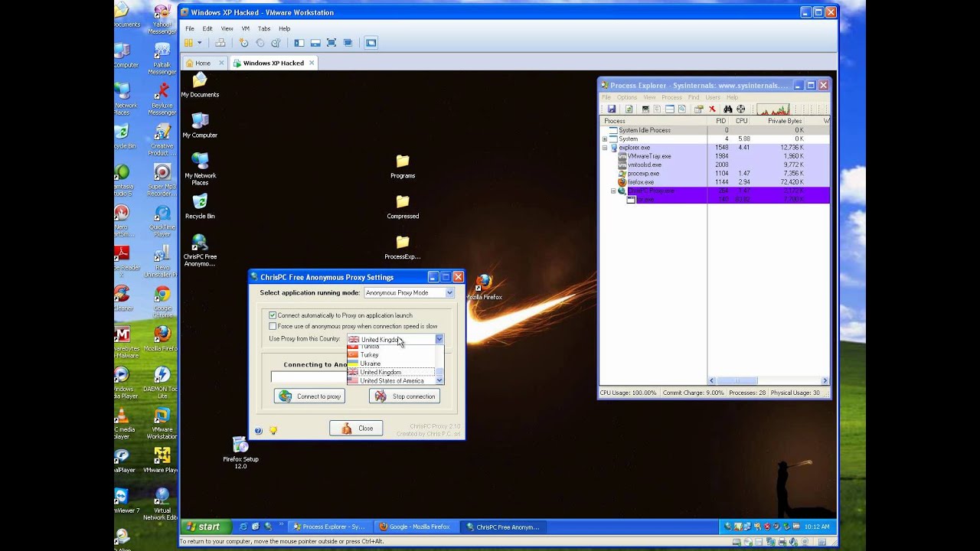Click Refresh icon in Process Explorer toolbar
The width and height of the screenshot is (980, 551).
coord(629,109)
